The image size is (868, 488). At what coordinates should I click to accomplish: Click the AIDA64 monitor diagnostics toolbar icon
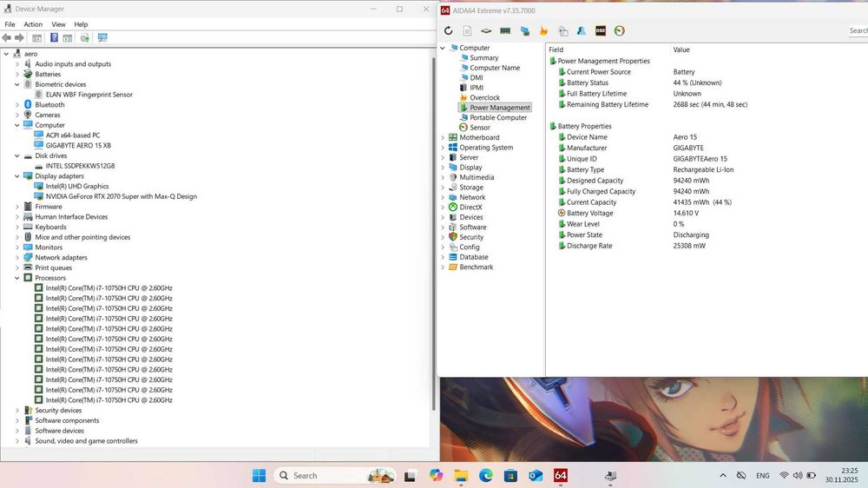pos(525,31)
